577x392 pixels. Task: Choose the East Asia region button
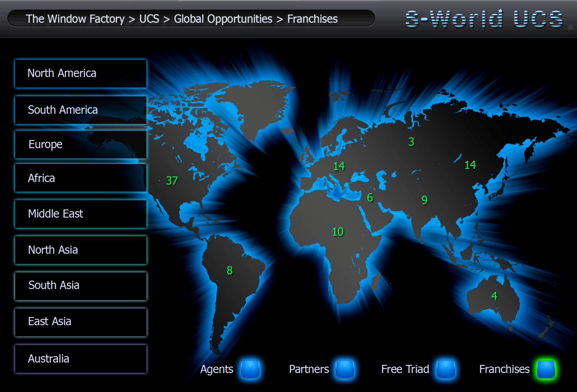[x=81, y=322]
